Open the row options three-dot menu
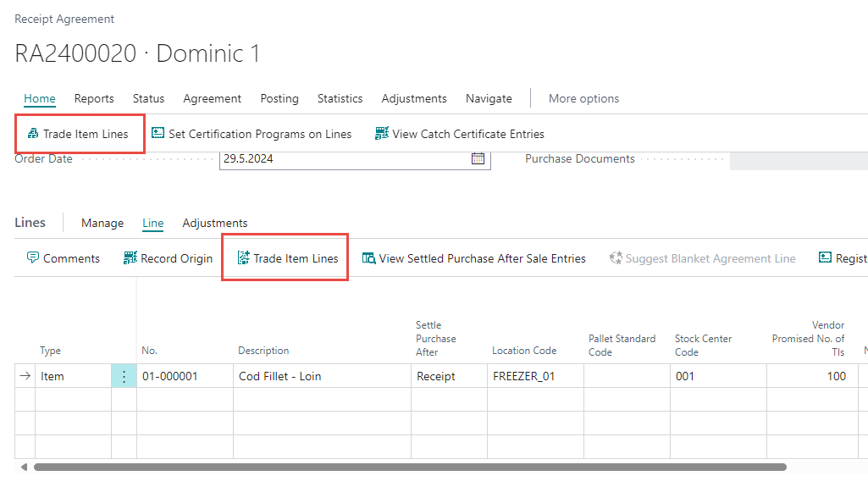 (x=124, y=376)
